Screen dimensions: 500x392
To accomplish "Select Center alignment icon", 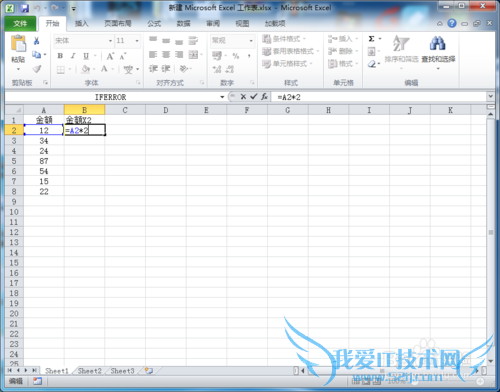I will click(x=166, y=54).
